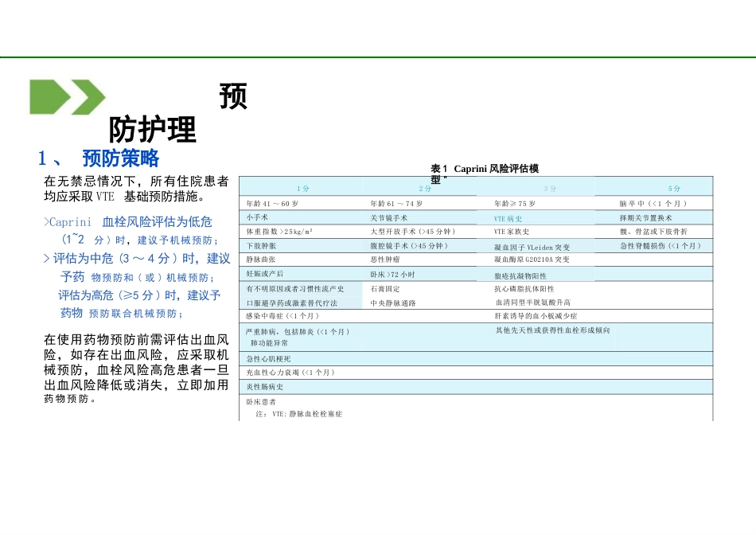756x535 pixels.
Task: Click the '小手术' table cell
Action: click(257, 217)
